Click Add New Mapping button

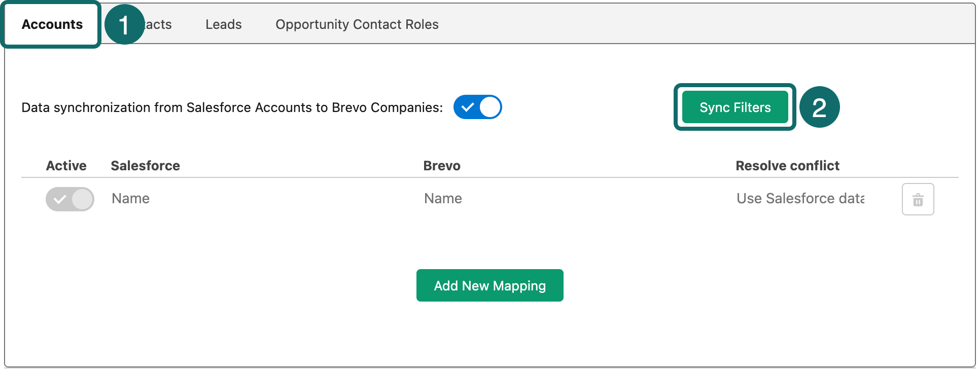(x=489, y=285)
